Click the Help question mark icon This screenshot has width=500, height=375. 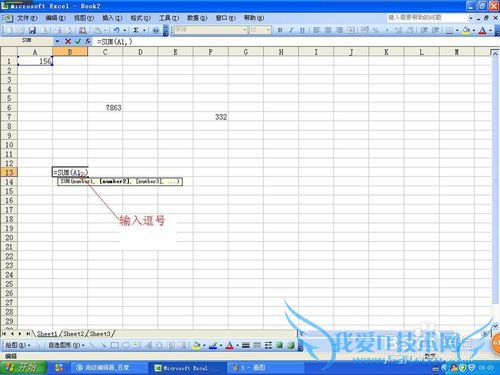tap(155, 30)
